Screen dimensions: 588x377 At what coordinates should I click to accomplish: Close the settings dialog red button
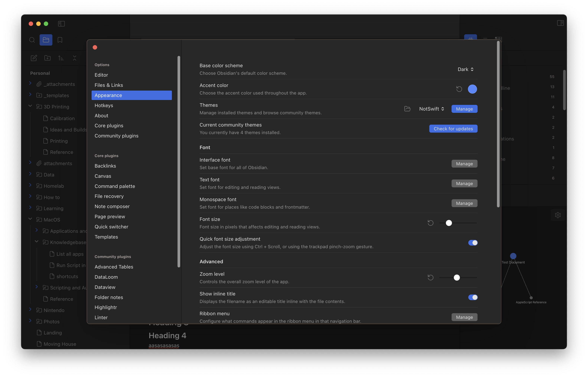pyautogui.click(x=95, y=47)
